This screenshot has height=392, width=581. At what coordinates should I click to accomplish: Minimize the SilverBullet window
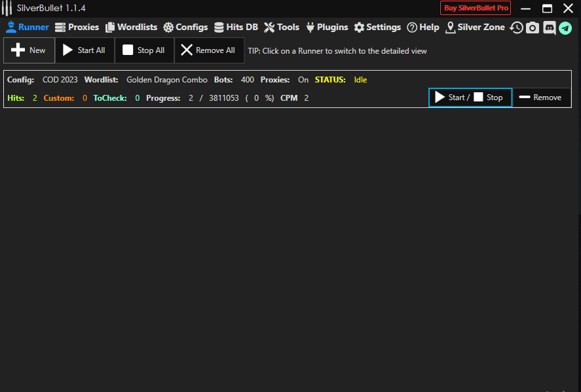[x=525, y=8]
